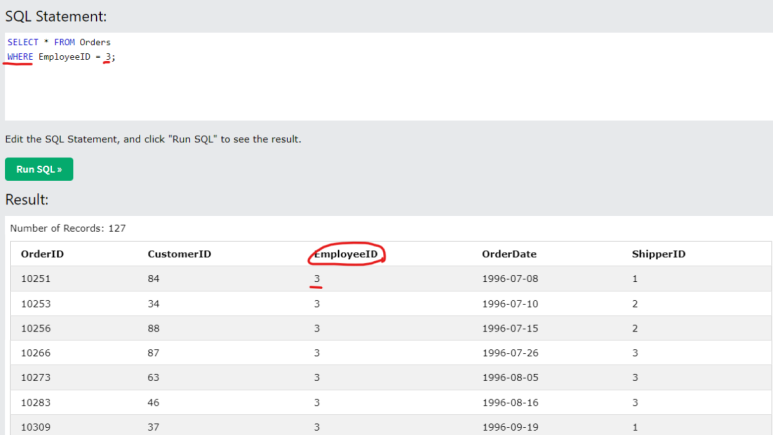The height and width of the screenshot is (435, 773).
Task: Click customer ID value 87
Action: point(153,353)
